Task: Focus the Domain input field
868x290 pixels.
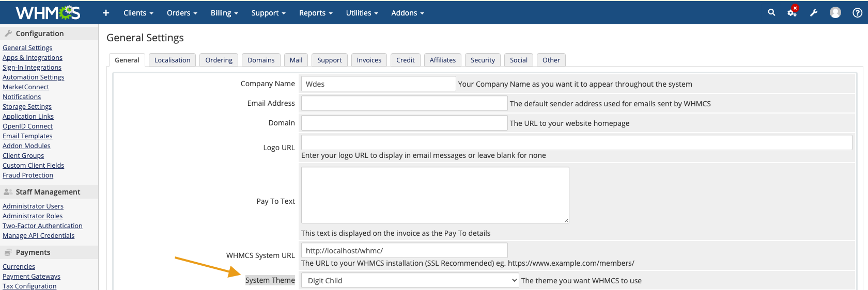Action: tap(404, 123)
